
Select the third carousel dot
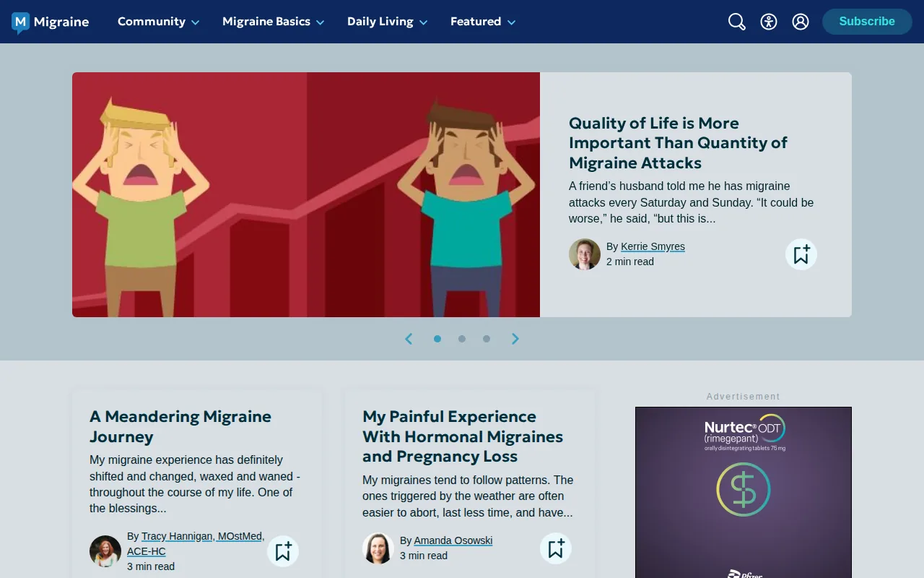click(x=487, y=339)
